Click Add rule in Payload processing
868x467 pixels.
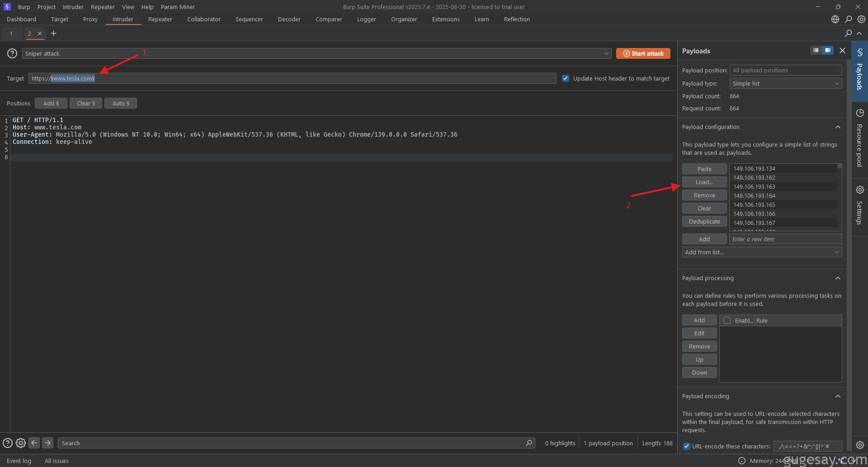point(699,320)
